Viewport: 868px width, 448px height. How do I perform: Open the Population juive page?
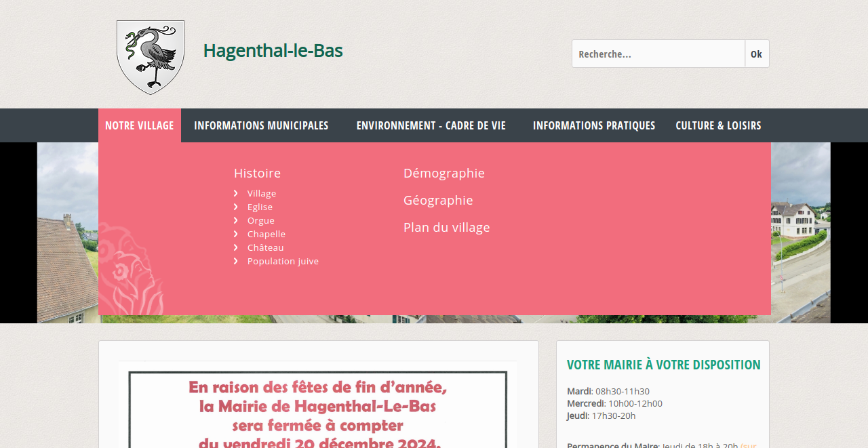(283, 261)
